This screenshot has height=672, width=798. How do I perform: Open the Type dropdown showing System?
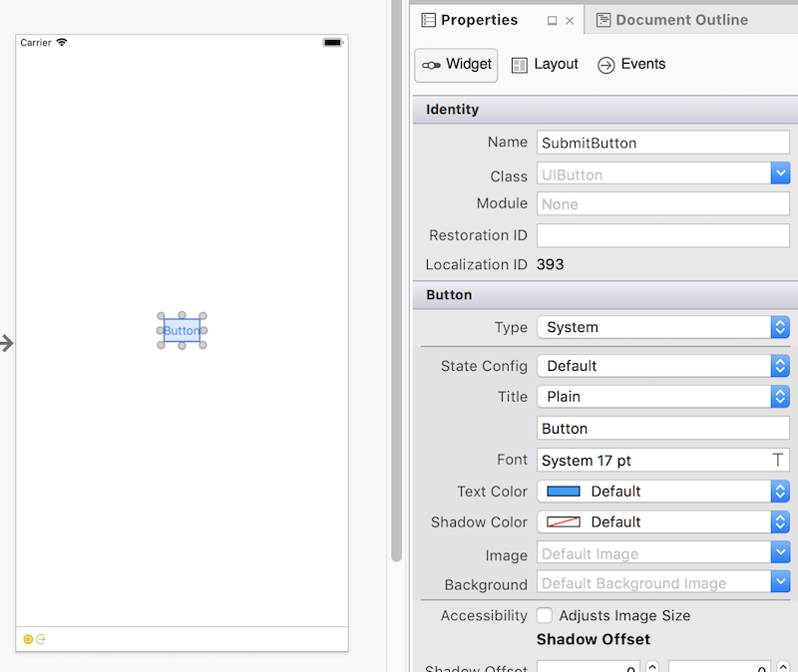(779, 327)
